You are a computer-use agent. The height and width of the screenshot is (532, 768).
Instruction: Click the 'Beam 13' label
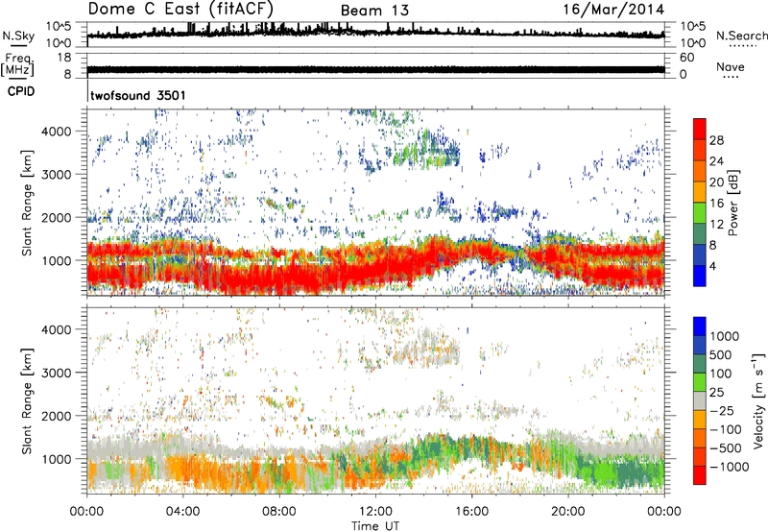point(374,11)
